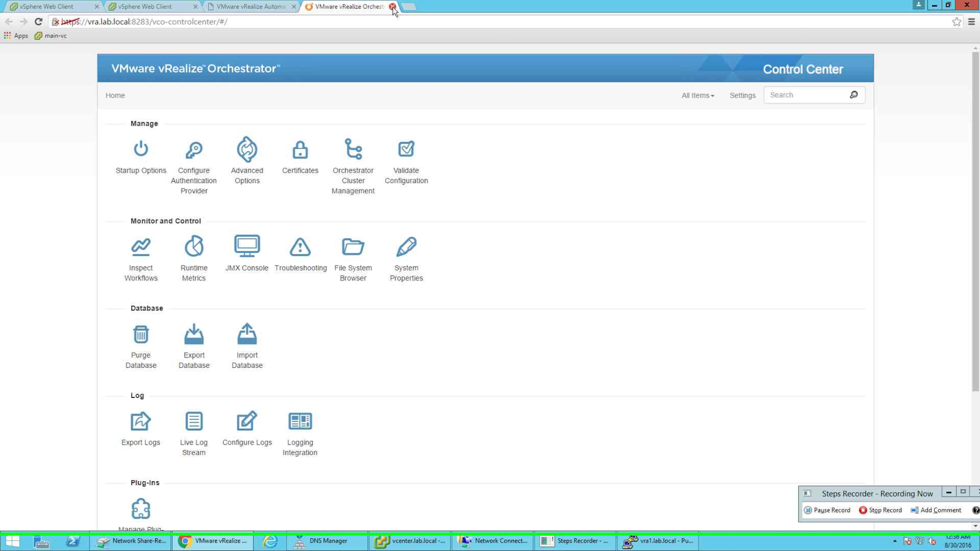Open Export Database
This screenshot has width=980, height=551.
coord(194,347)
